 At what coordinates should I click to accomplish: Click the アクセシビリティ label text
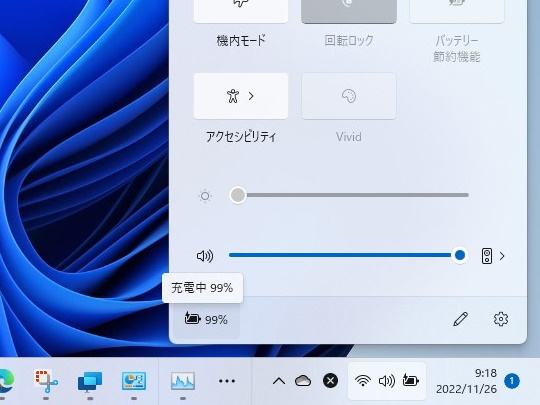(x=241, y=137)
